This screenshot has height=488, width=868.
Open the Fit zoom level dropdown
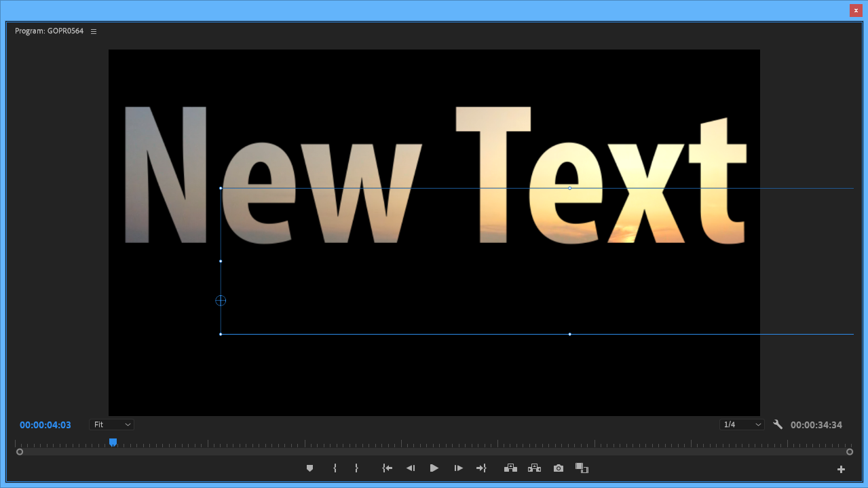coord(111,425)
